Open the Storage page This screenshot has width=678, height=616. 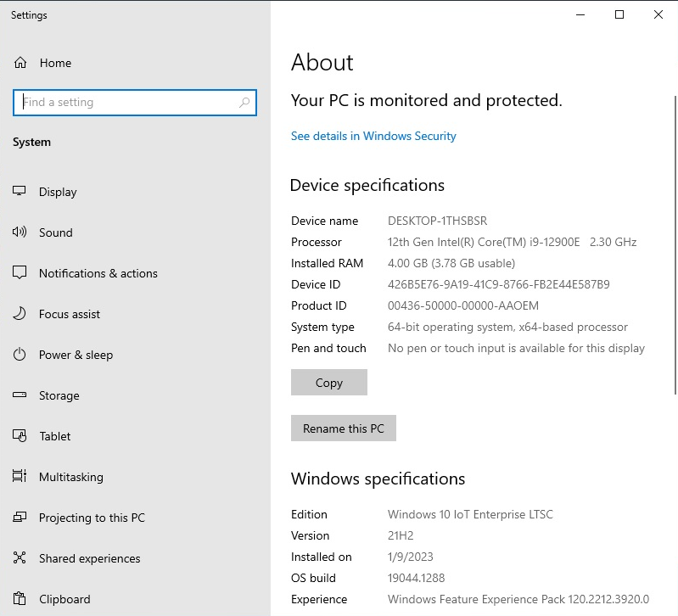click(x=59, y=395)
